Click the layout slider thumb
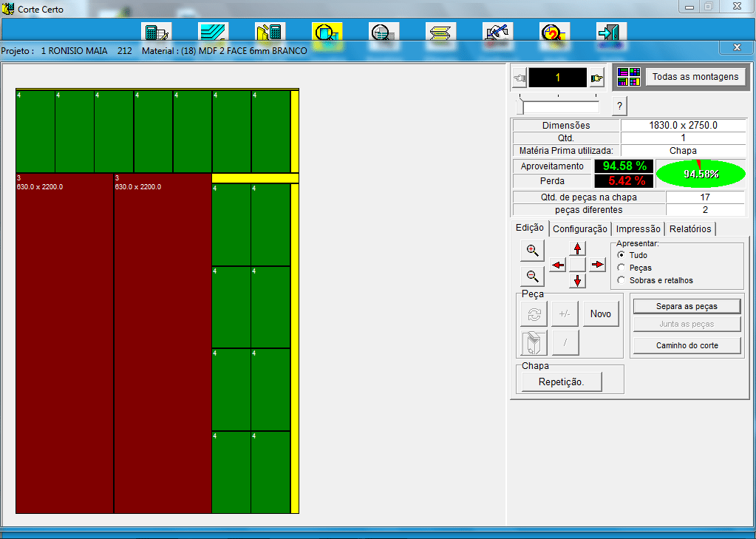 tap(520, 106)
